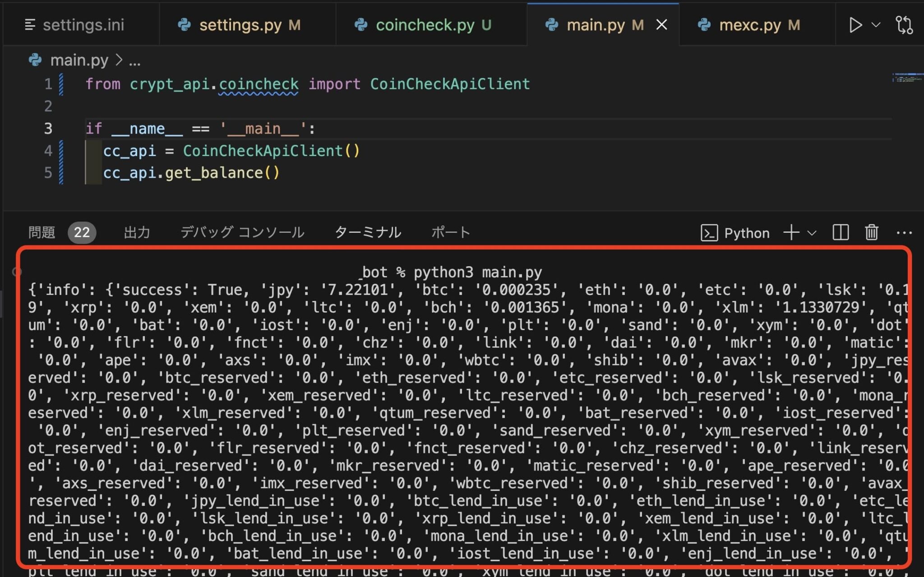Click the Python icon on the main.py tab

click(x=551, y=25)
